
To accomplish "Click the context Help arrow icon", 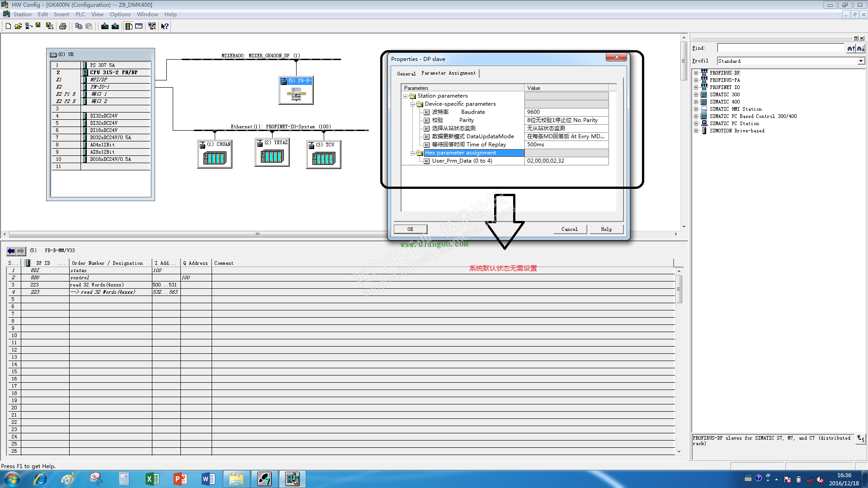I will [165, 26].
